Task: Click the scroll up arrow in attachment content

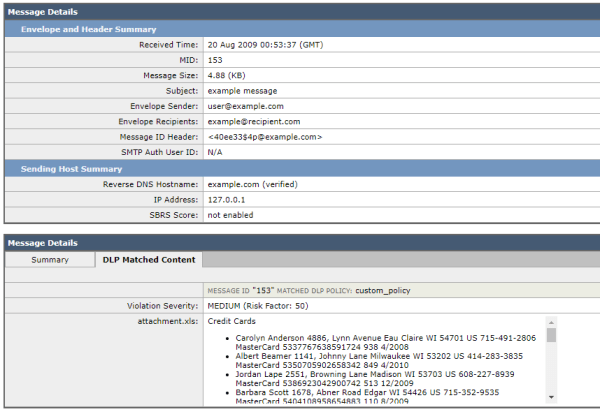Action: [551, 322]
